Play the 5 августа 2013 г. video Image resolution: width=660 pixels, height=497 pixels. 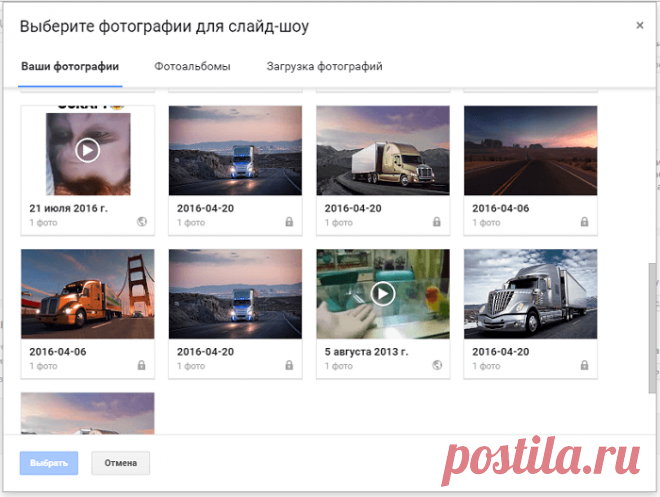tap(383, 293)
